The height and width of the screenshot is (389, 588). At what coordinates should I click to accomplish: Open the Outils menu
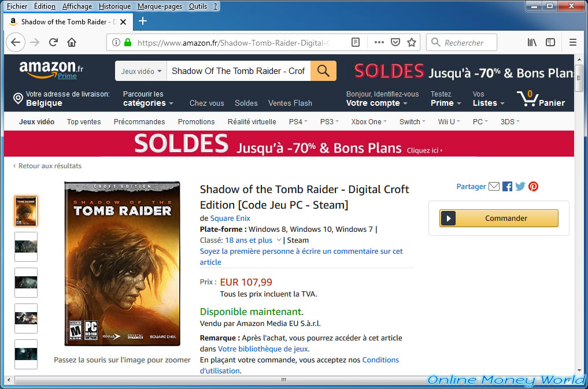[x=198, y=6]
